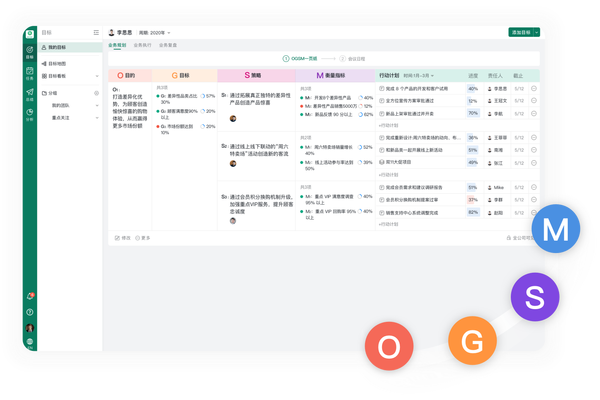Open notifications bell with red badge

(30, 296)
